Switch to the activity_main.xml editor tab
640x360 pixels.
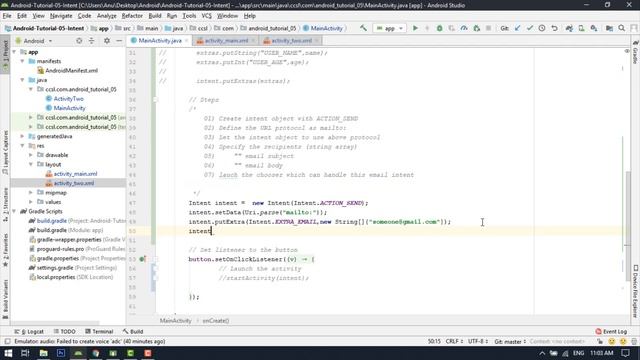tap(227, 41)
